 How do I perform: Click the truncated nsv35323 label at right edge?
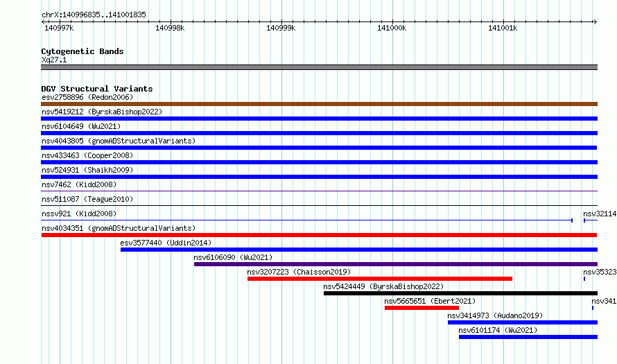coord(600,272)
